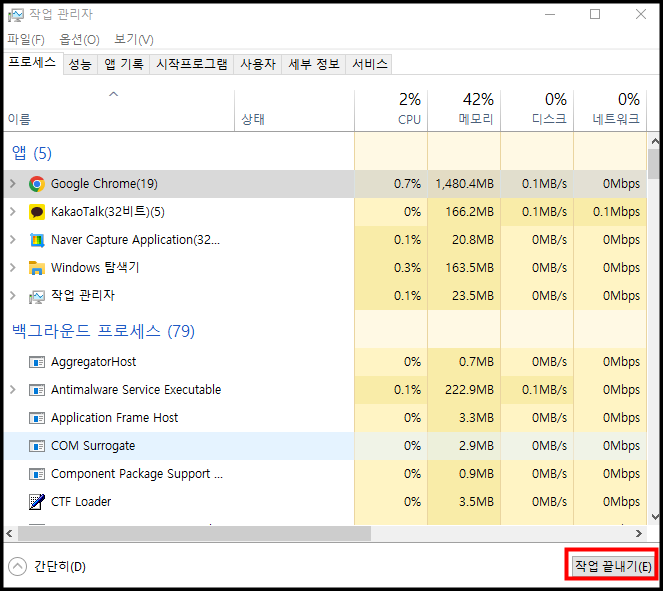
Task: Expand the Google Chrome process group
Action: tap(13, 183)
